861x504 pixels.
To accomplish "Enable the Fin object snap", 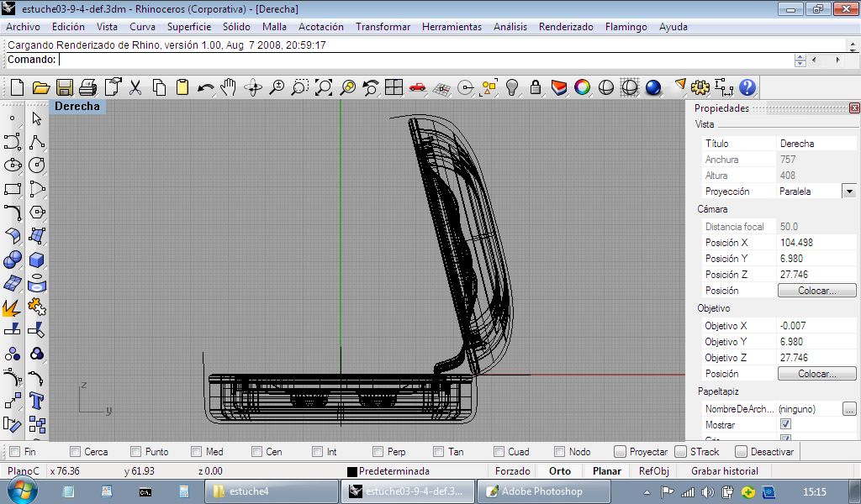I will (x=14, y=452).
